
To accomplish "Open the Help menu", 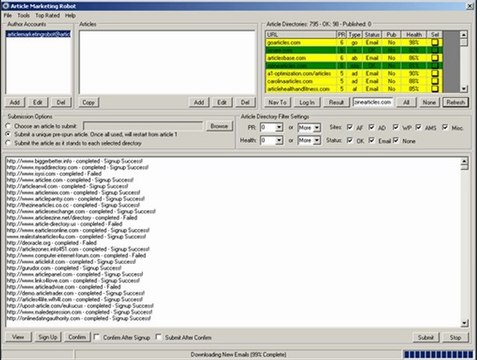I will 70,15.
